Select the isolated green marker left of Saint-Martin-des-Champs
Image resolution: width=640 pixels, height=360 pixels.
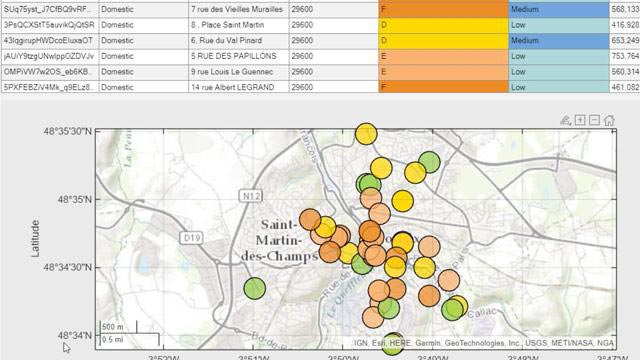click(255, 288)
